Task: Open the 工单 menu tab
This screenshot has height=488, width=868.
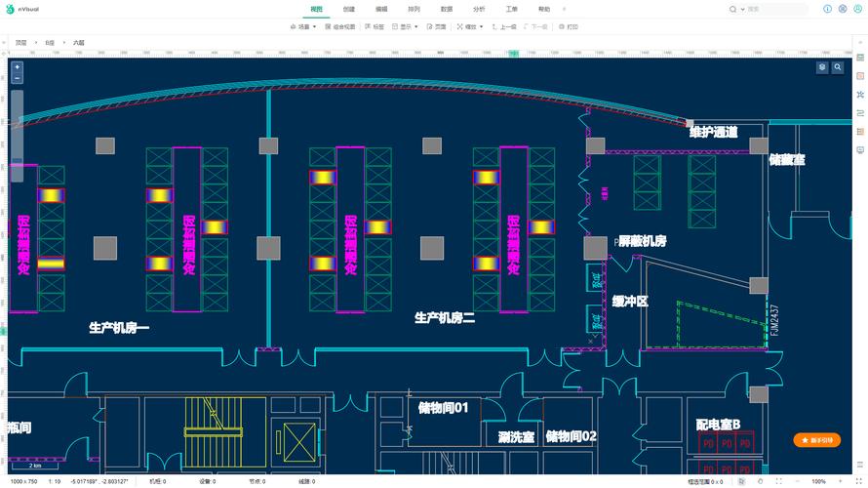Action: [x=511, y=10]
